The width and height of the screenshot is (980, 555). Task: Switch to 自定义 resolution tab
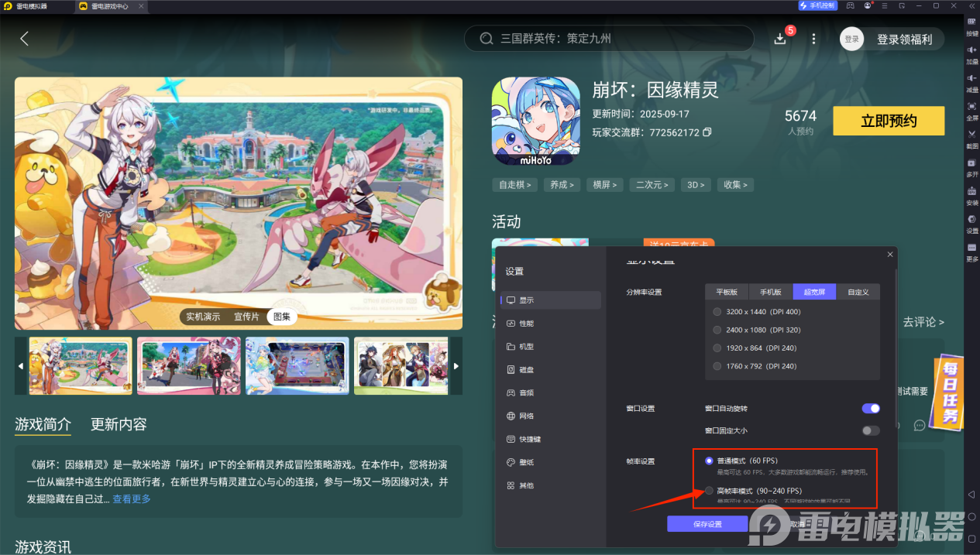858,292
